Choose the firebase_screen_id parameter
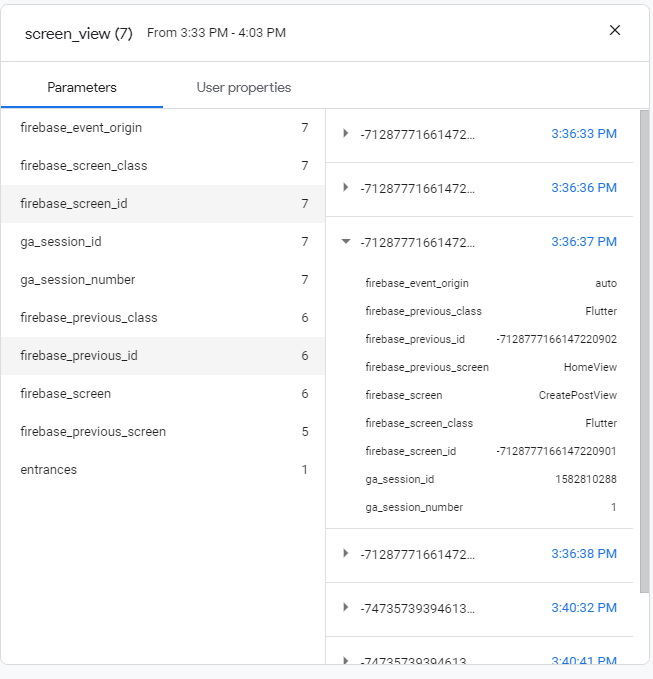This screenshot has width=653, height=679. pos(162,204)
